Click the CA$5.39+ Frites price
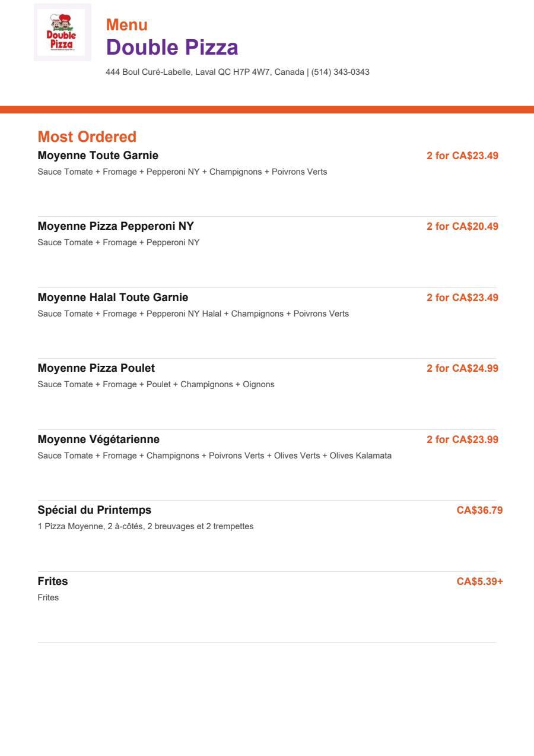Viewport: 534px width, 756px height. tap(479, 581)
